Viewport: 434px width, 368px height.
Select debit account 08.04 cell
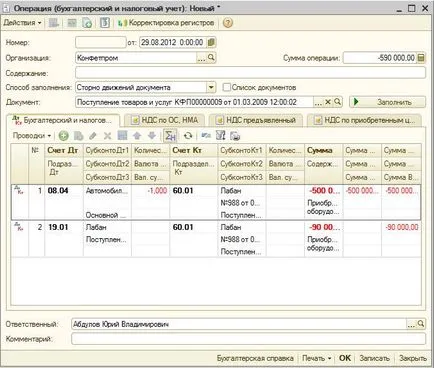pyautogui.click(x=64, y=191)
